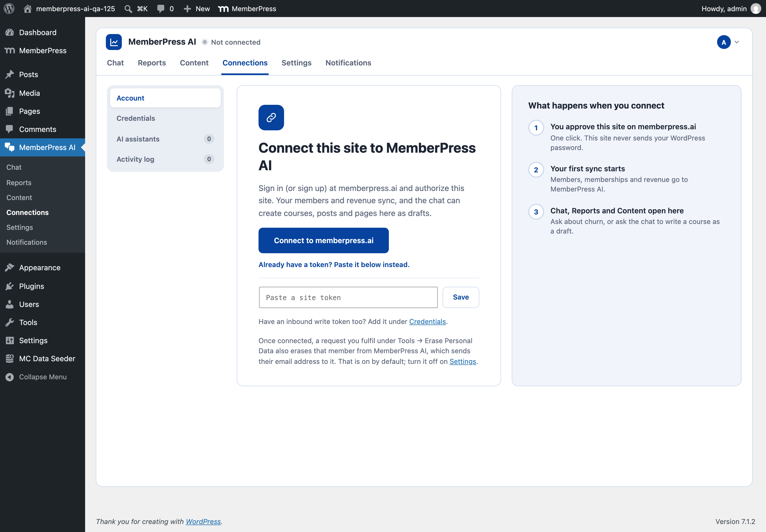Open the comments bubble in the admin bar
Screen dimensions: 766x532
(161, 9)
